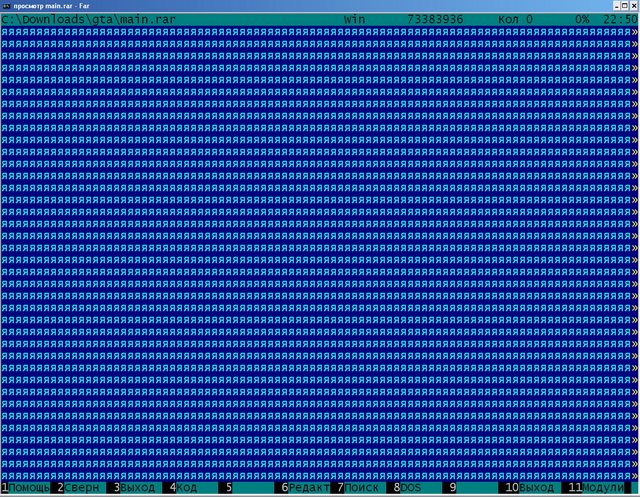Viewport: 640px width, 497px height.
Task: Click the file size 73383936 in status bar
Action: point(439,19)
